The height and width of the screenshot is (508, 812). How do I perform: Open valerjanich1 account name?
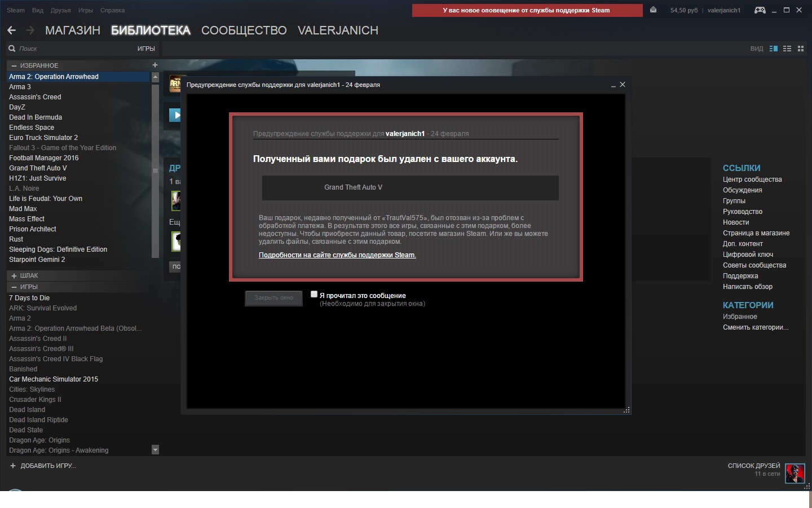[x=724, y=10]
